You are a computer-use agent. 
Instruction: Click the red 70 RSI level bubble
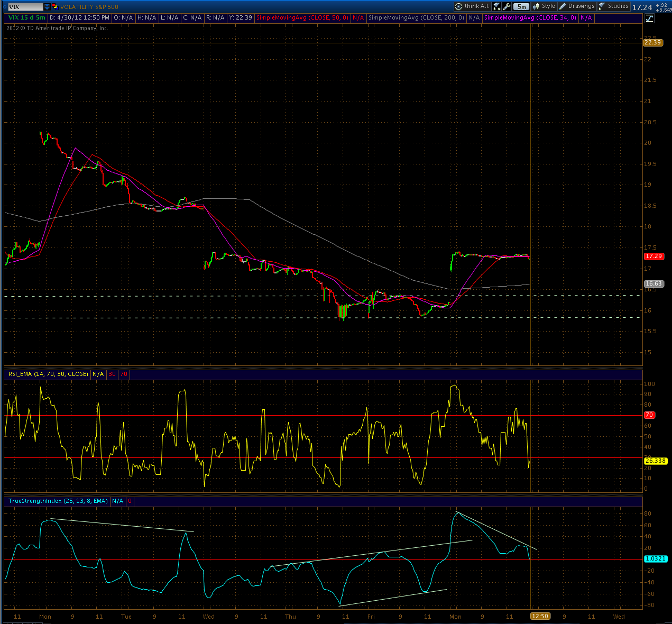click(649, 415)
